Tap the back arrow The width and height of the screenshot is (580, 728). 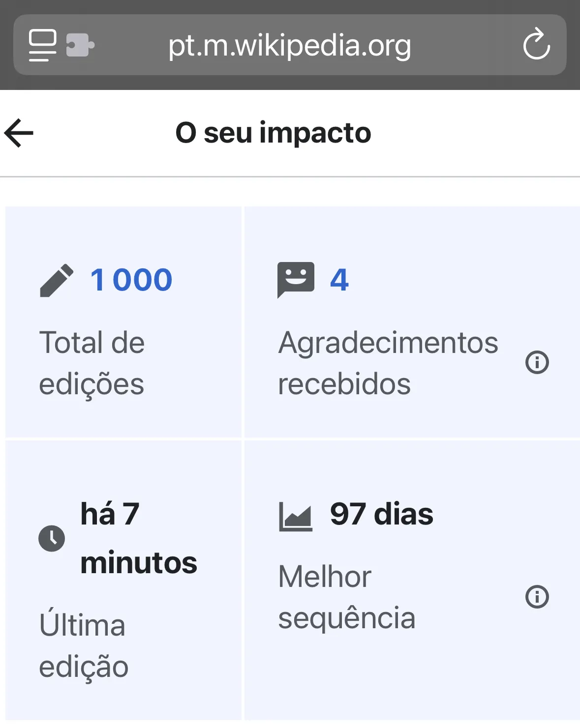(19, 133)
